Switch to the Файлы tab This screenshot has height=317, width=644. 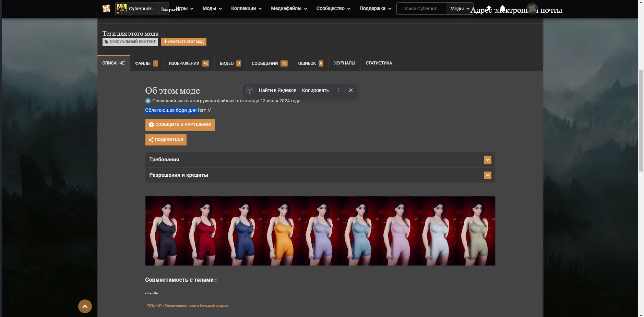pos(146,63)
